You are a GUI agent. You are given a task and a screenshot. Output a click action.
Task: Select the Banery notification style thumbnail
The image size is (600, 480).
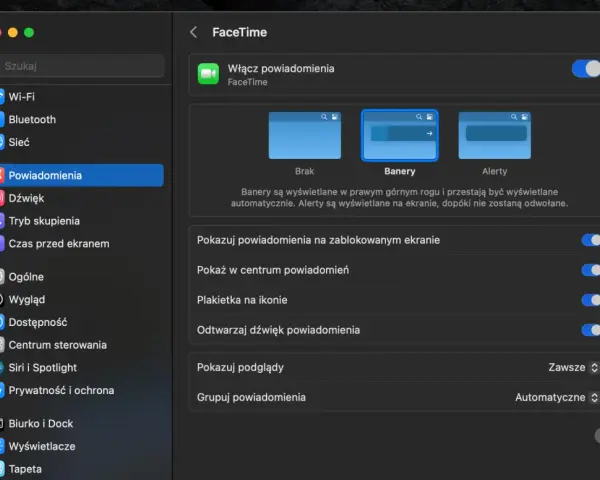(x=399, y=136)
